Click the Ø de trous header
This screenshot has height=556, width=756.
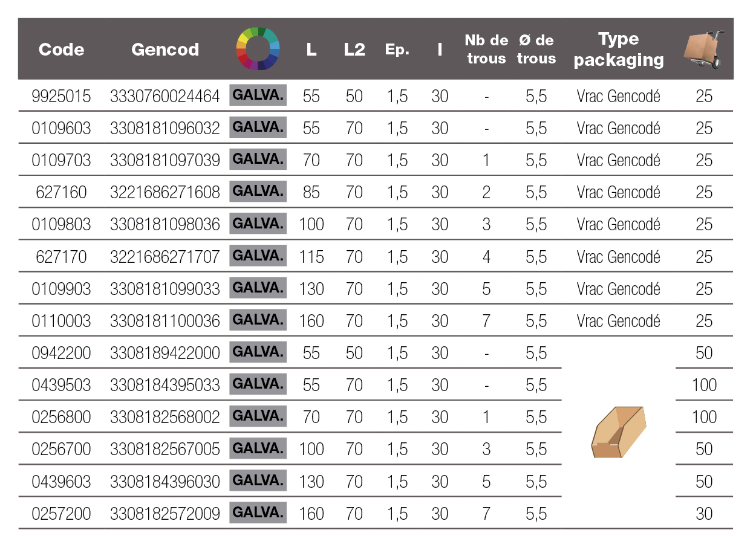[x=536, y=50]
